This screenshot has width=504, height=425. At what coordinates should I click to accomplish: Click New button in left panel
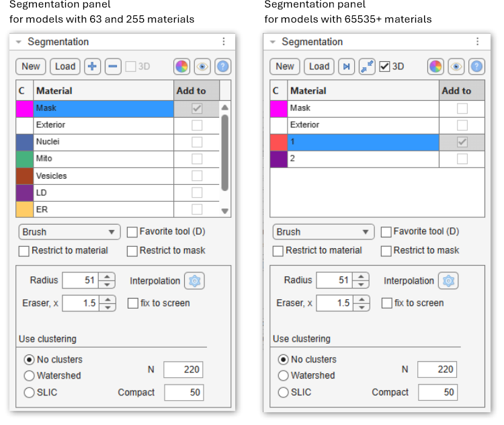(x=31, y=67)
